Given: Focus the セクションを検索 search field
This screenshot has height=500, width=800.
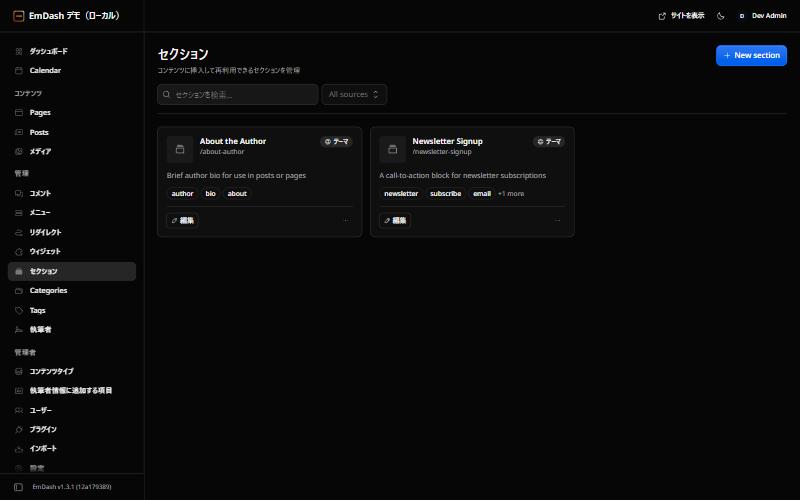Looking at the screenshot, I should (238, 94).
